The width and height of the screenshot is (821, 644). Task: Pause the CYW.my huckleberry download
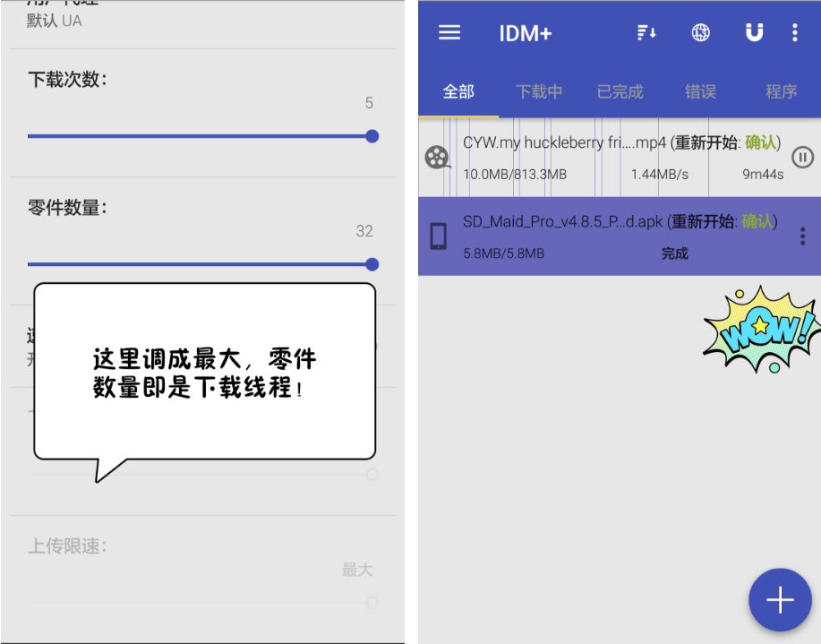(803, 158)
